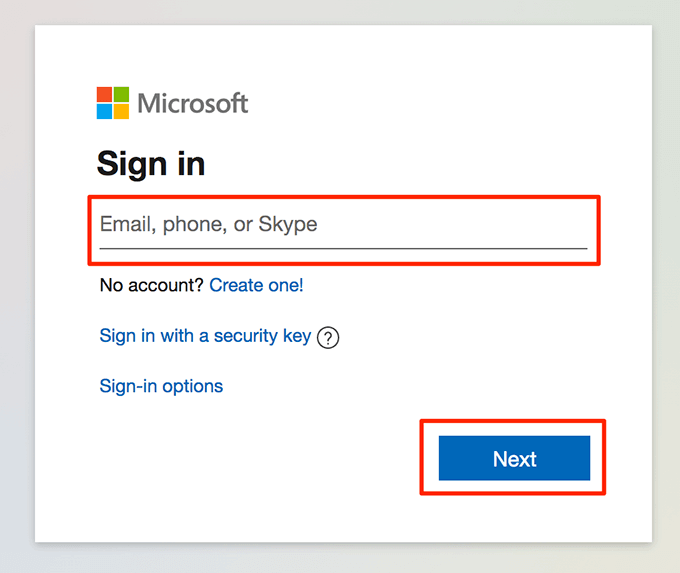
Task: Choose "Sign in with a security key"
Action: click(x=205, y=337)
